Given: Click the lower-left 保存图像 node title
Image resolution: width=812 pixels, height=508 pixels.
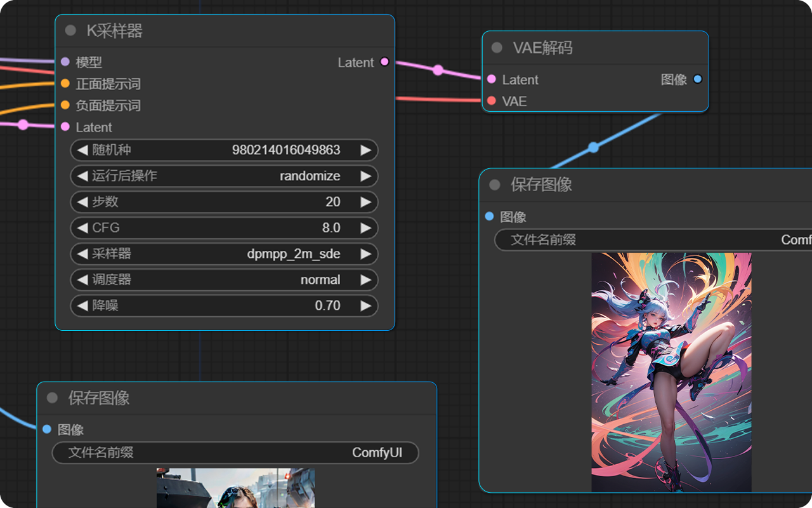Looking at the screenshot, I should [x=99, y=398].
